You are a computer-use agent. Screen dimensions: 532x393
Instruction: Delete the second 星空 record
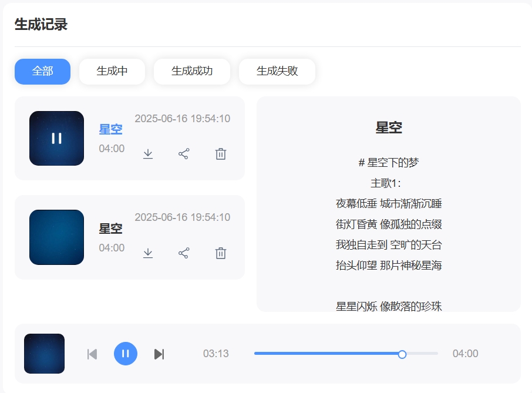pyautogui.click(x=221, y=253)
